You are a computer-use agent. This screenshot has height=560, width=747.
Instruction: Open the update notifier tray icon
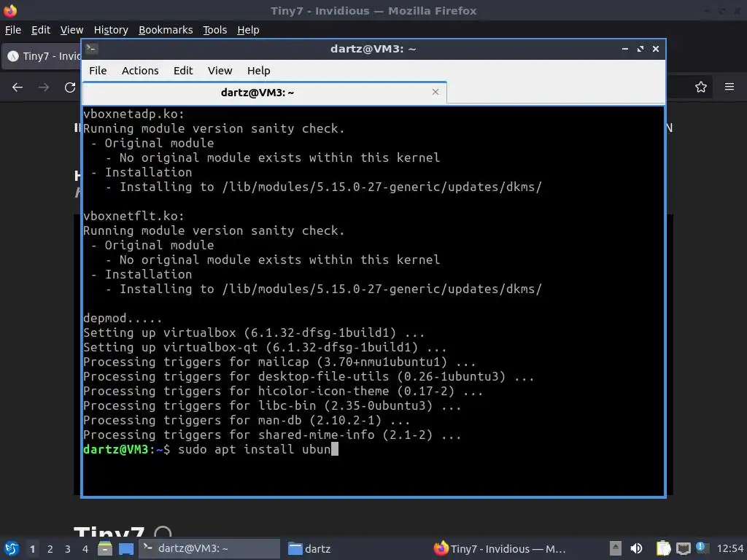coord(701,547)
